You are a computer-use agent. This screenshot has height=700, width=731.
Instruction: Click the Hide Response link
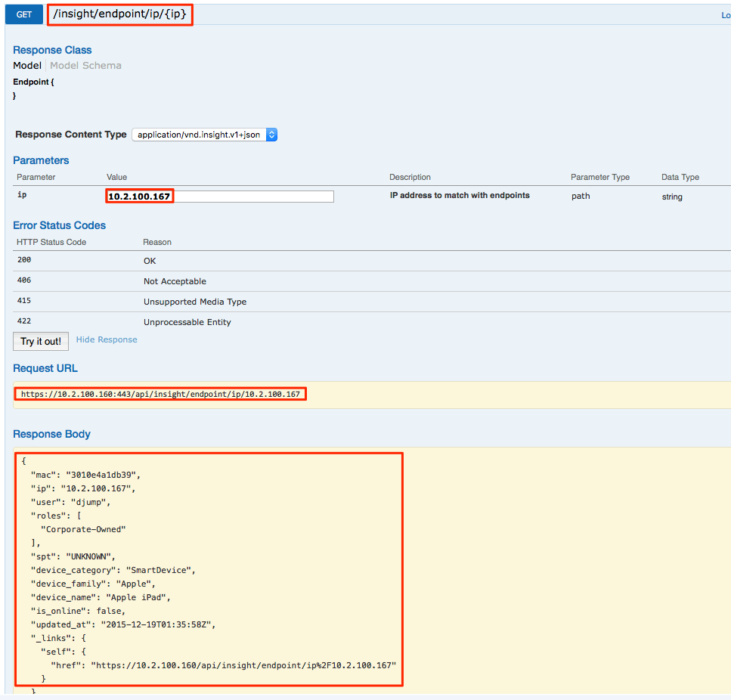(x=107, y=339)
